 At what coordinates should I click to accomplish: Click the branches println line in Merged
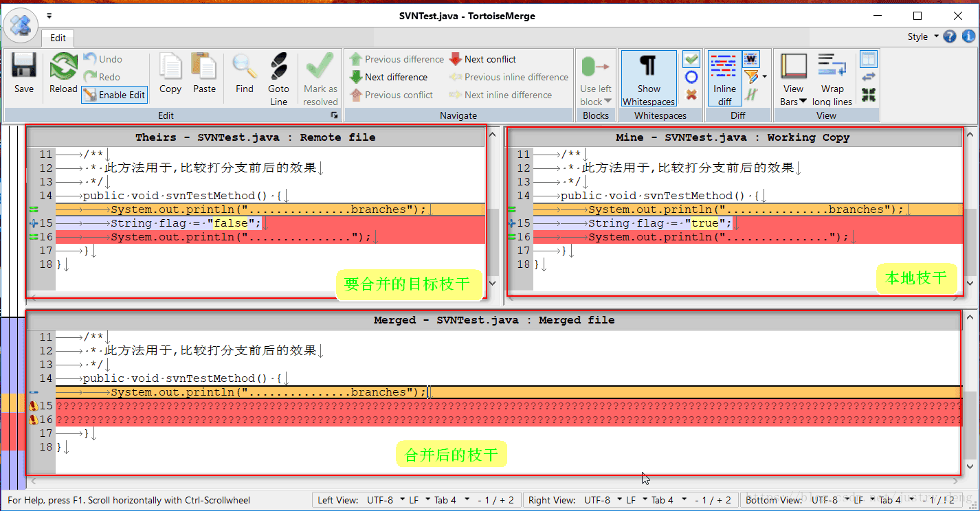coord(508,392)
